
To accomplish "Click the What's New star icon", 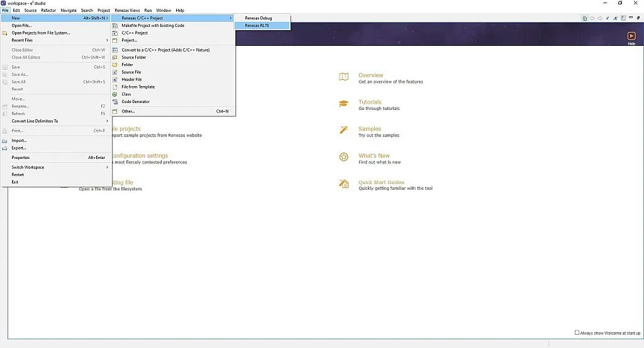I will click(x=343, y=157).
